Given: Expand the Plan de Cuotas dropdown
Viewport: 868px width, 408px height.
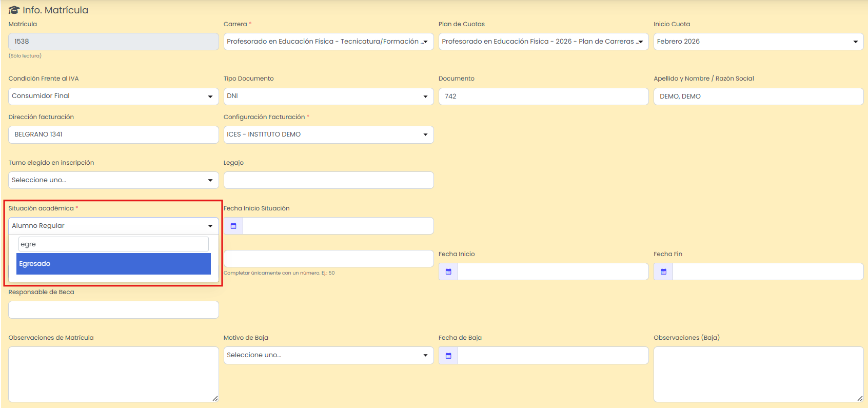Looking at the screenshot, I should point(543,42).
